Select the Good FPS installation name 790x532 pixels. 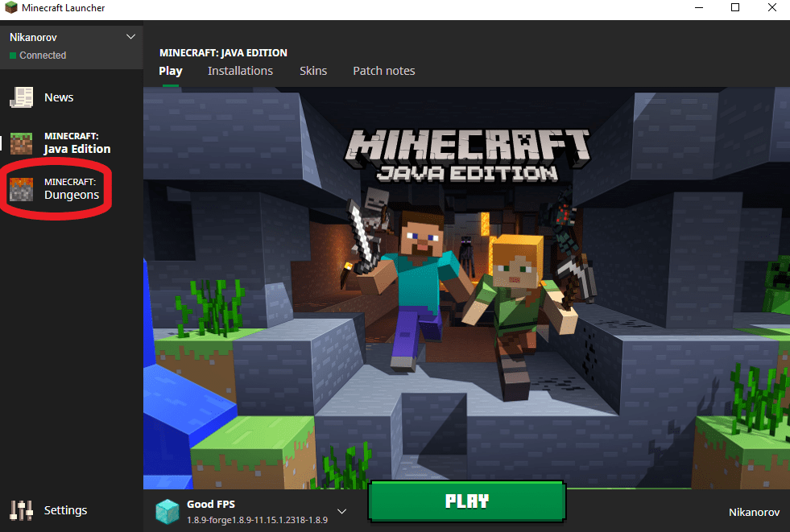pyautogui.click(x=211, y=504)
